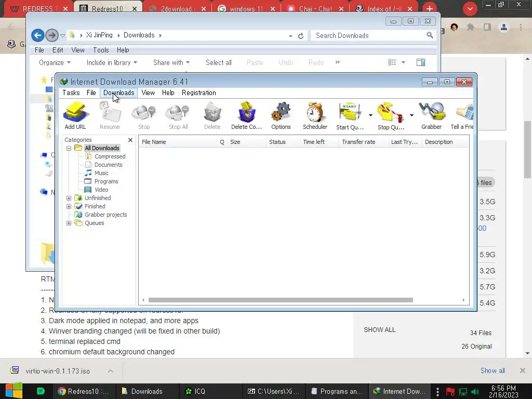This screenshot has width=532, height=399.
Task: Open the Tools menu in Explorer
Action: (x=101, y=50)
